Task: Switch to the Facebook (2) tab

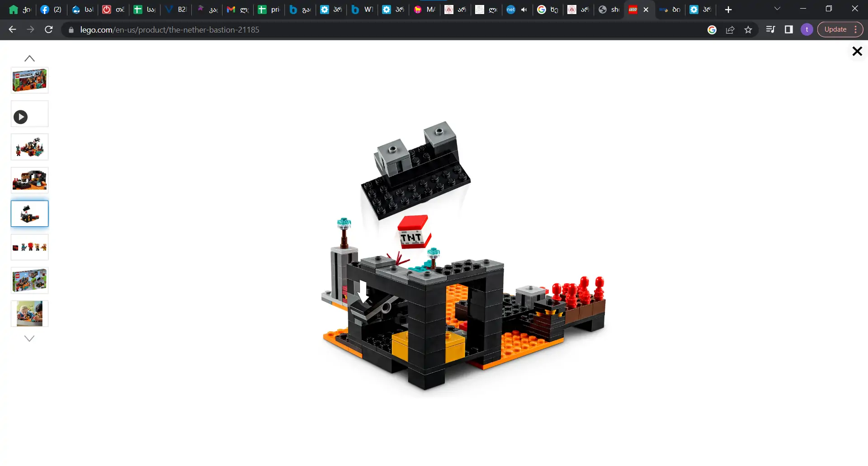Action: 51,10
